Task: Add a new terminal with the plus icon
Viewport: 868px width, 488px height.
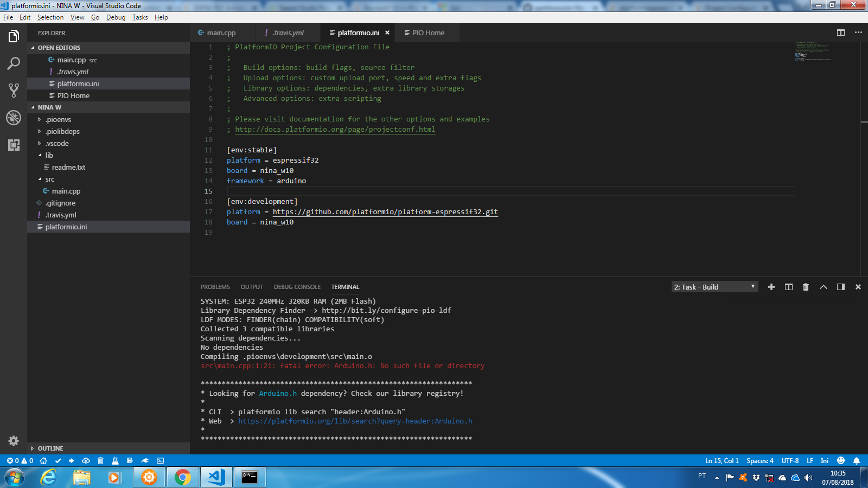Action: pyautogui.click(x=771, y=287)
